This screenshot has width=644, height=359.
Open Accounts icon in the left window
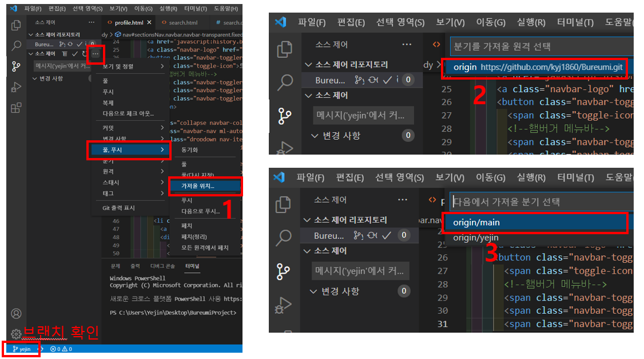[x=16, y=314]
